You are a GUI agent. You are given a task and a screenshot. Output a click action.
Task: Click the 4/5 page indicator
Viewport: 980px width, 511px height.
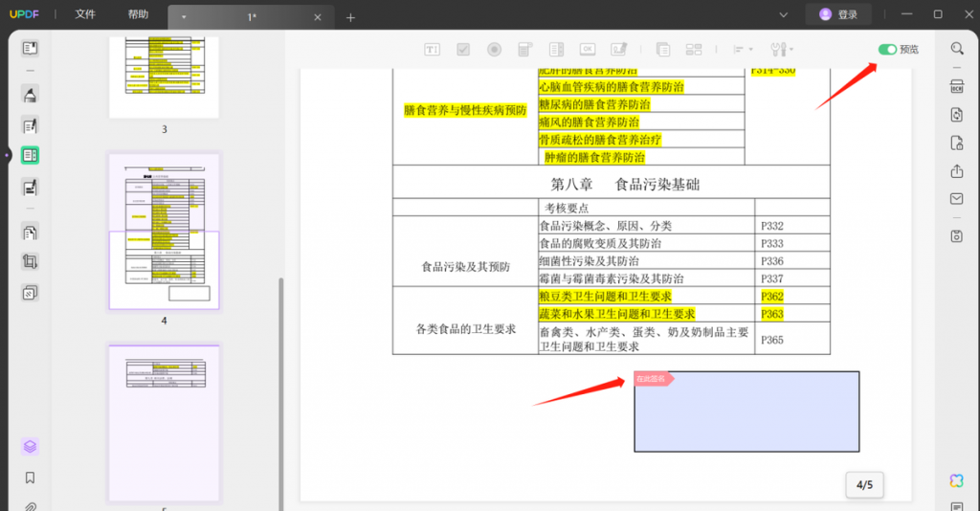865,485
